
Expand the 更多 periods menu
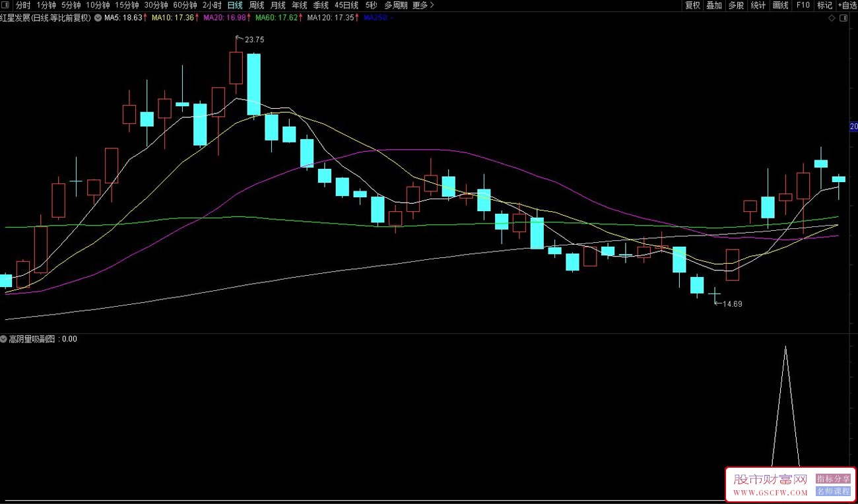pos(423,5)
